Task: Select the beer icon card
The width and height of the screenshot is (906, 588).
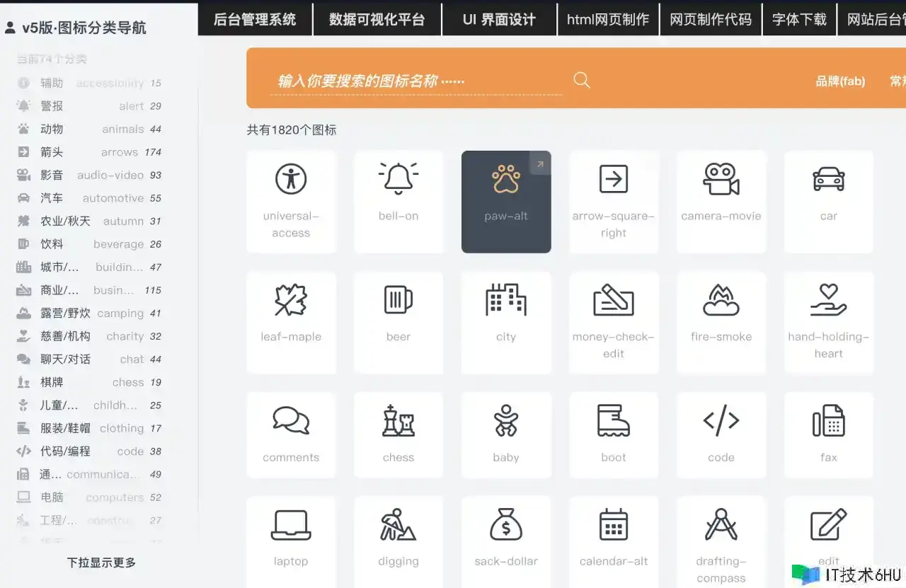Action: (398, 323)
